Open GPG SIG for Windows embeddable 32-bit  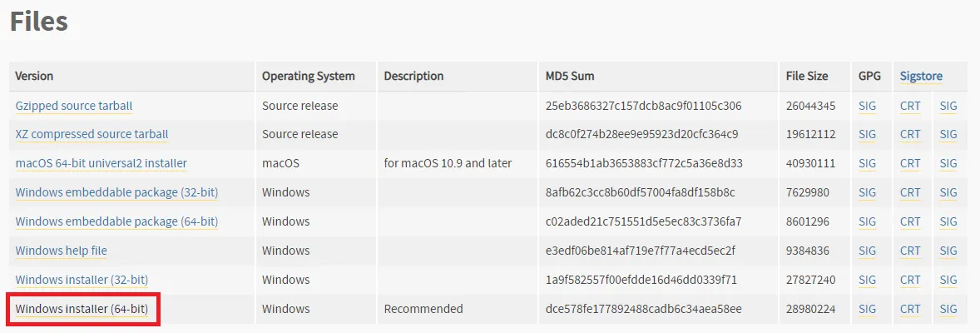tap(867, 192)
